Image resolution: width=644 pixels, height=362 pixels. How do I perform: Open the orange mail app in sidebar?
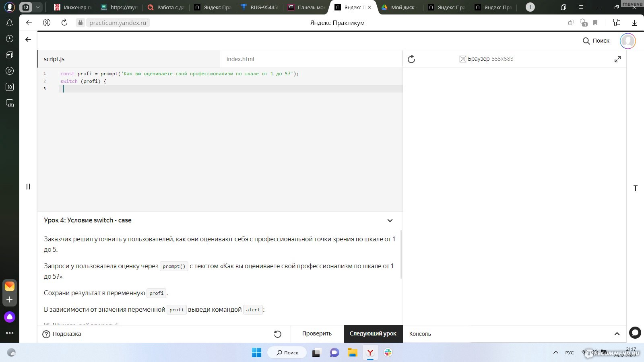click(10, 286)
